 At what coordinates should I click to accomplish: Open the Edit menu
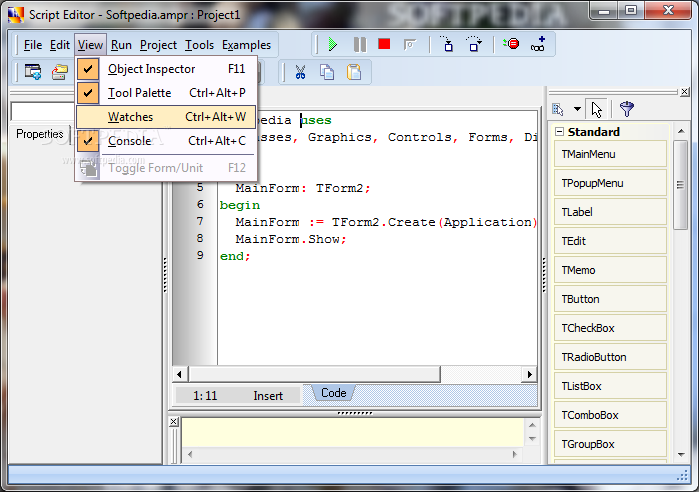(60, 45)
